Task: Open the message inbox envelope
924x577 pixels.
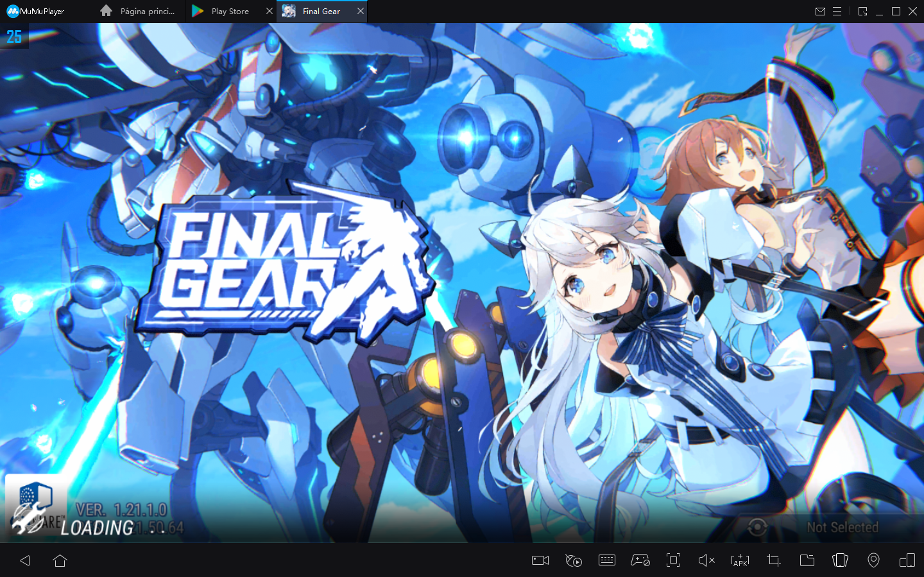Action: (821, 11)
